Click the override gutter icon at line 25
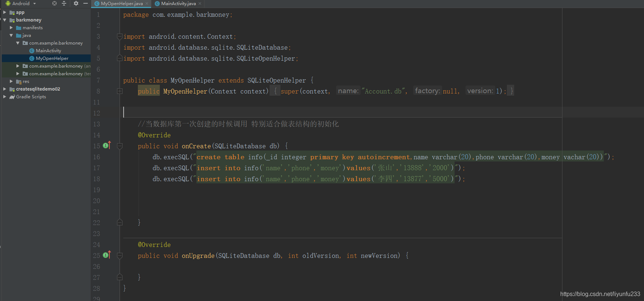The width and height of the screenshot is (644, 301). 107,255
